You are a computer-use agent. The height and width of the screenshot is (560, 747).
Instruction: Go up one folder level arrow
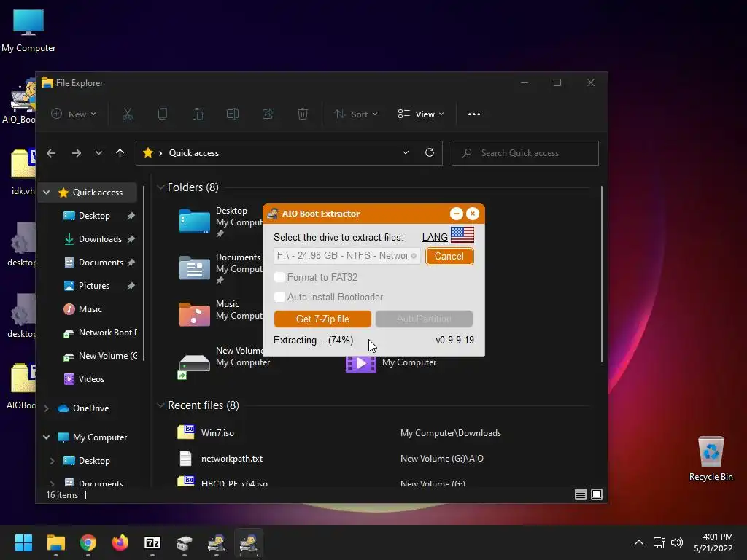click(x=120, y=153)
